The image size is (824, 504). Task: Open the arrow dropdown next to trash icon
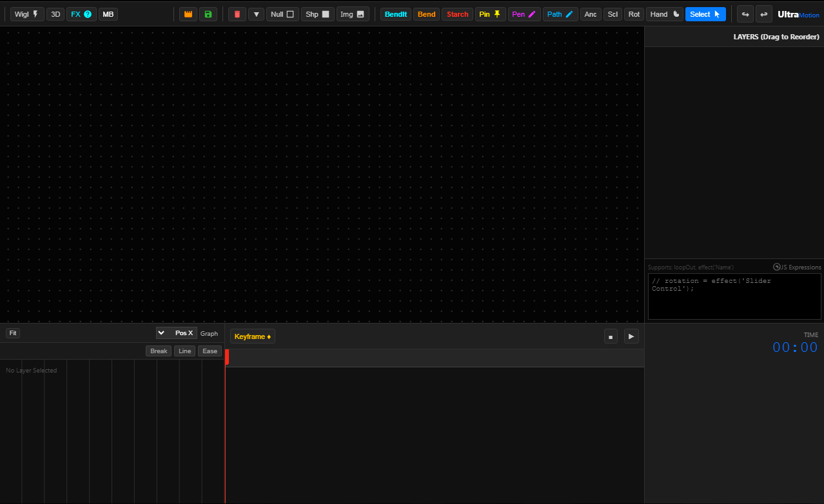tap(256, 14)
